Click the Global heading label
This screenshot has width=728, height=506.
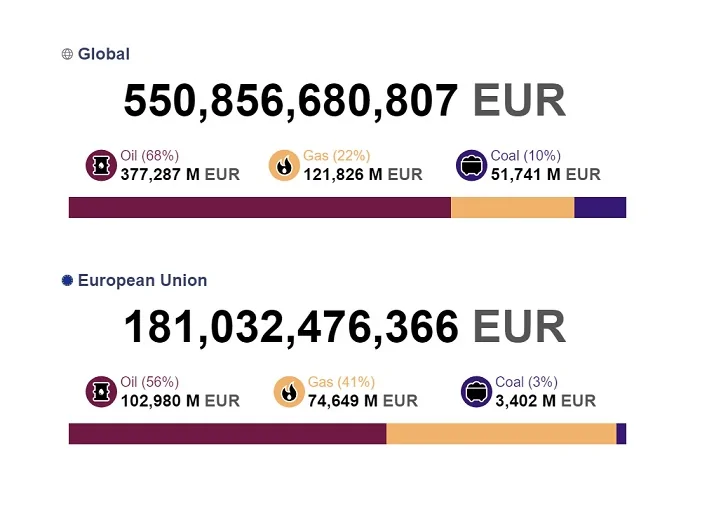click(x=104, y=54)
